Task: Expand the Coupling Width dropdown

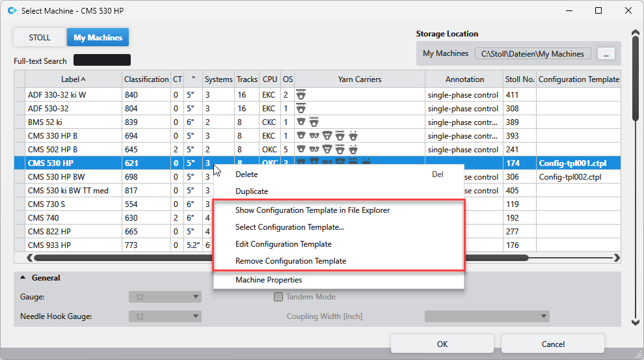Action: 487,317
